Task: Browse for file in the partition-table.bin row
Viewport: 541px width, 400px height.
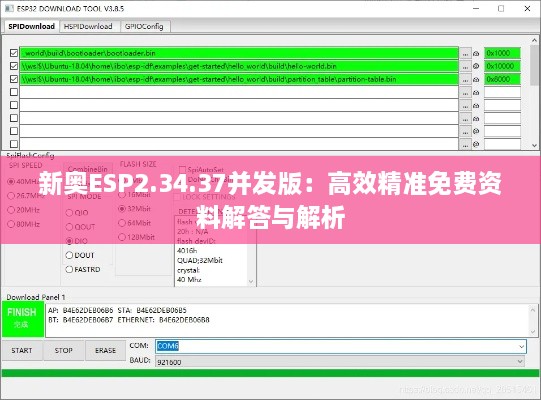Action: click(465, 79)
